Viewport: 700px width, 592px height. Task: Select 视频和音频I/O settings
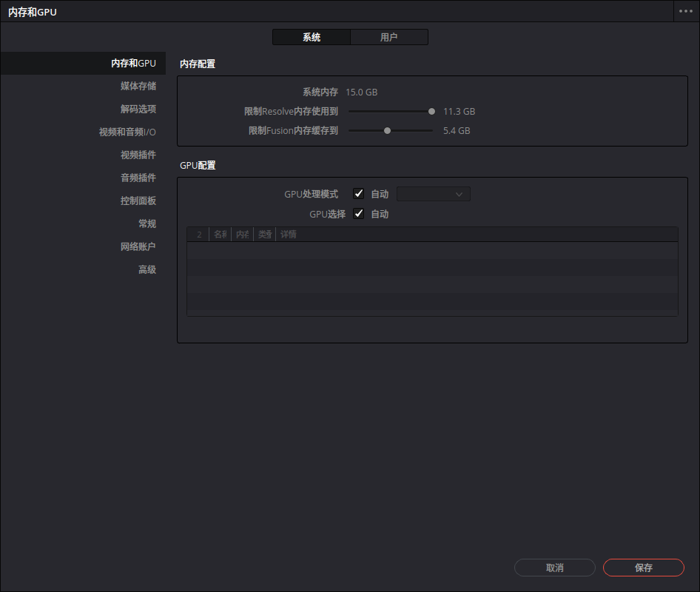[134, 132]
